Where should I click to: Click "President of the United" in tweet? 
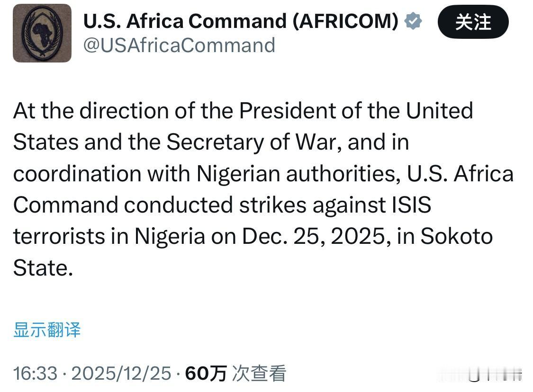[356, 111]
